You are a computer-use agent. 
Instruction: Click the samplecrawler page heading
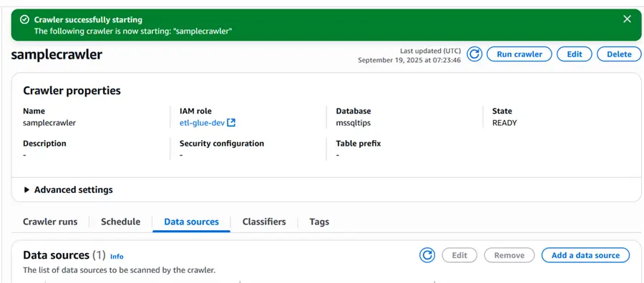(57, 54)
